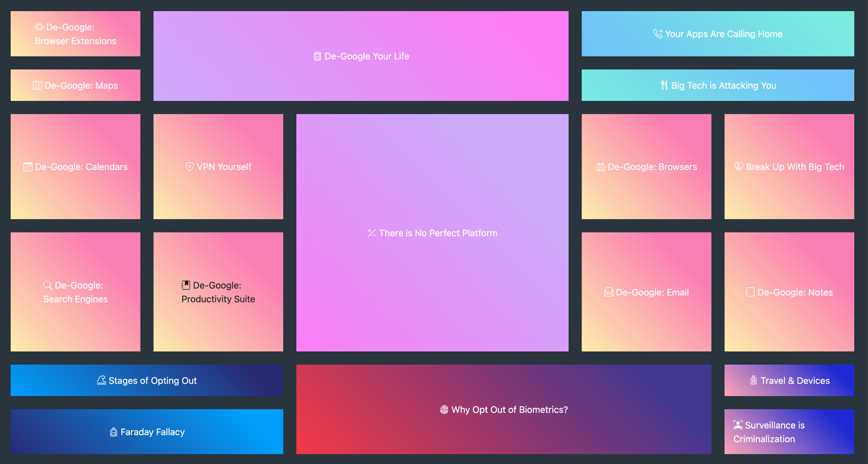Open Surveillance is Criminalization
868x464 pixels.
(789, 431)
